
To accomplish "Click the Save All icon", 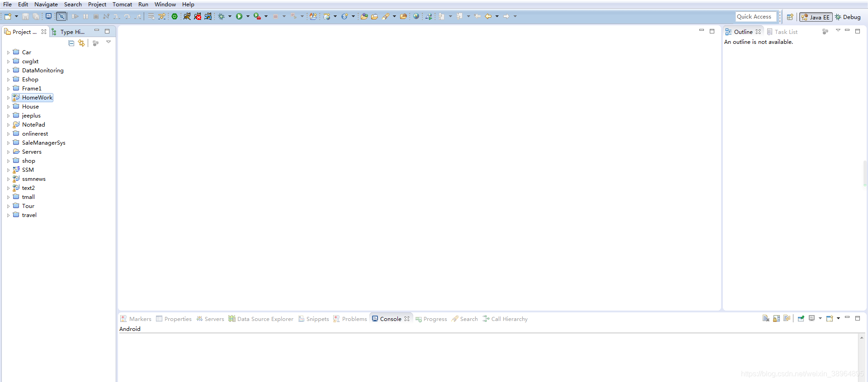I will pyautogui.click(x=36, y=16).
